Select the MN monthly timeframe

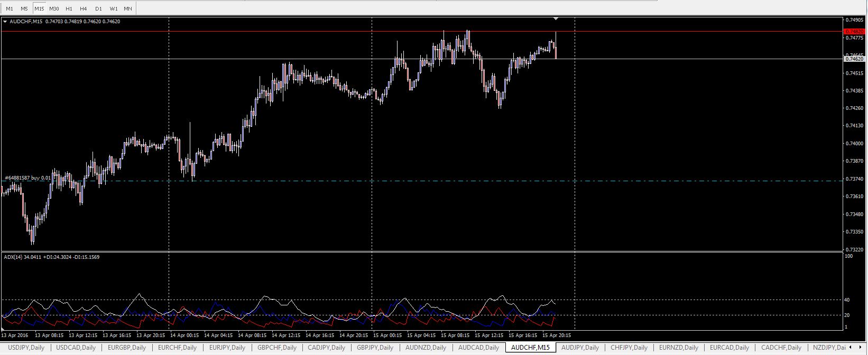(128, 8)
